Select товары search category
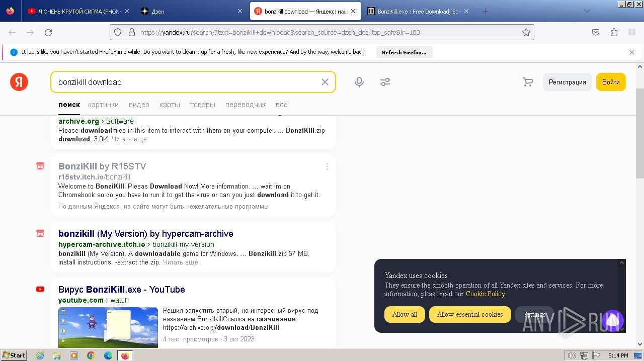644x362 pixels. click(x=203, y=105)
